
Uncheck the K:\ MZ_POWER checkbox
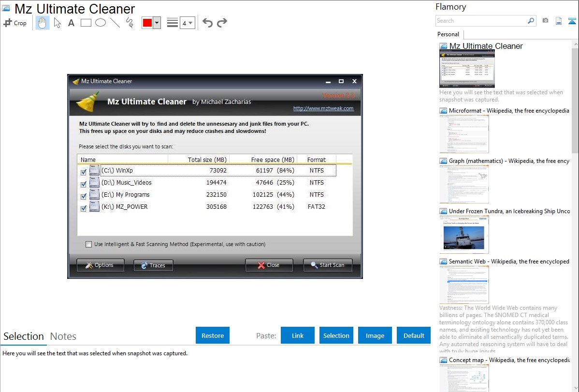tap(84, 208)
